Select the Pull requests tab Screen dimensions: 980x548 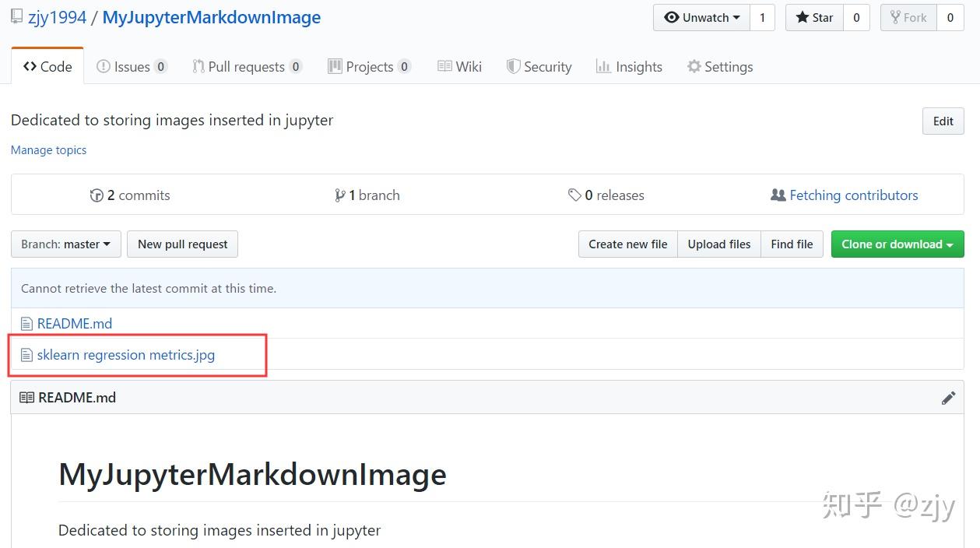pos(247,67)
